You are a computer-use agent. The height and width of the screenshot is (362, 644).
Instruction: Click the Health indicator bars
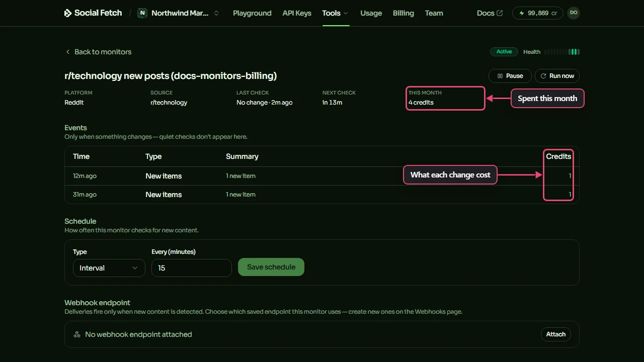tap(562, 52)
